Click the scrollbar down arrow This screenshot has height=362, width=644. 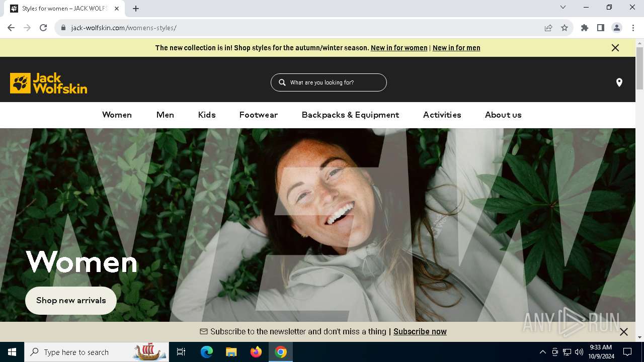click(639, 337)
